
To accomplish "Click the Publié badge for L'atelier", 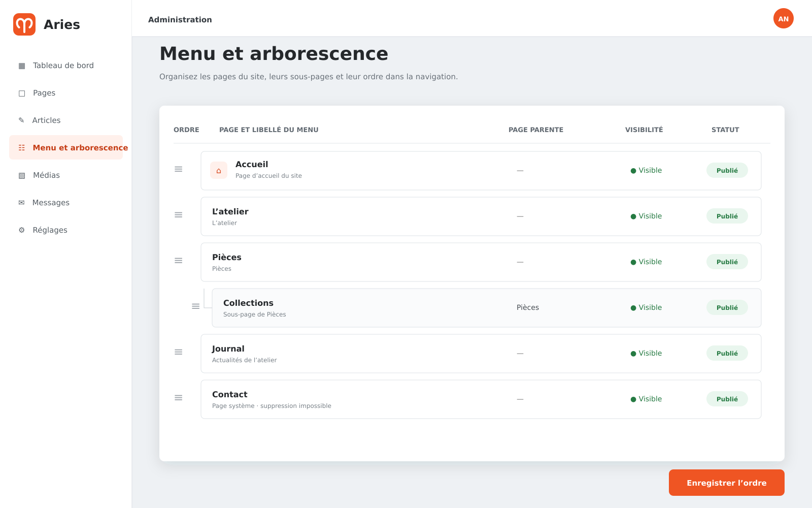I will point(727,216).
